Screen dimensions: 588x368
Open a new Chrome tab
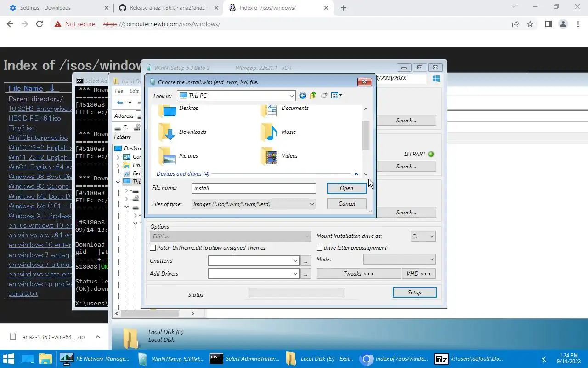point(344,8)
